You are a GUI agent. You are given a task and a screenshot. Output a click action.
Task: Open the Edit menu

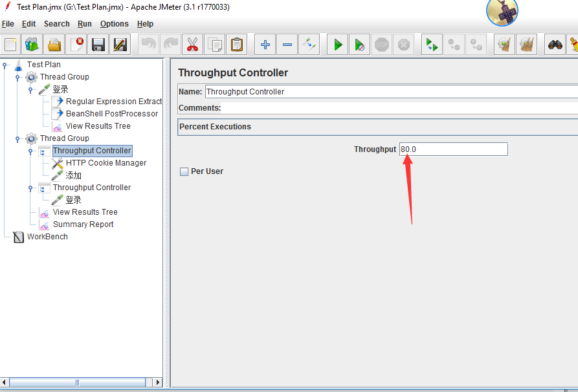coord(28,24)
